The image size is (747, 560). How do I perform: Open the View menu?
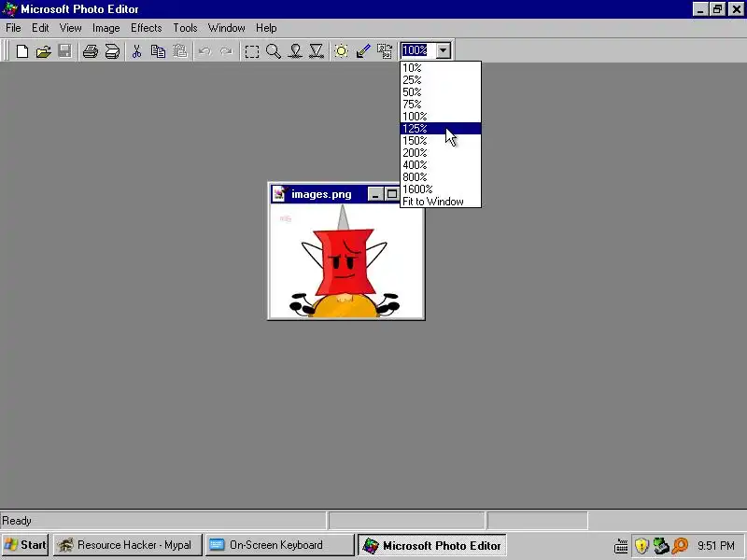pyautogui.click(x=71, y=28)
